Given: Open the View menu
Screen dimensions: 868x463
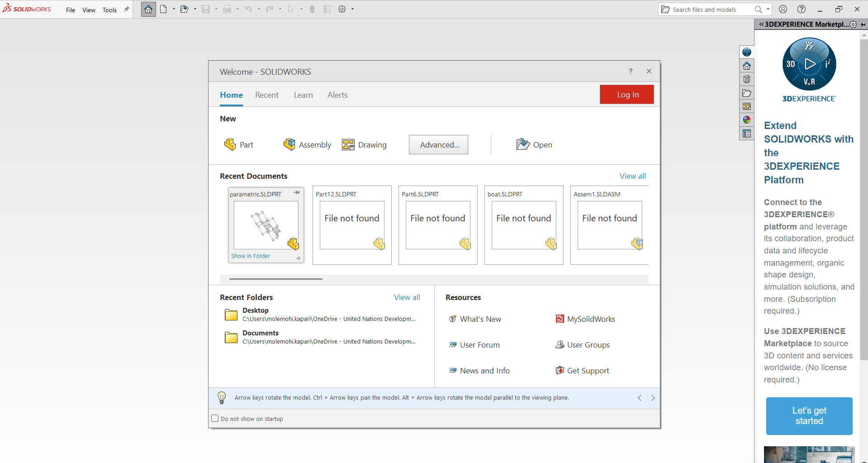Looking at the screenshot, I should [x=89, y=10].
